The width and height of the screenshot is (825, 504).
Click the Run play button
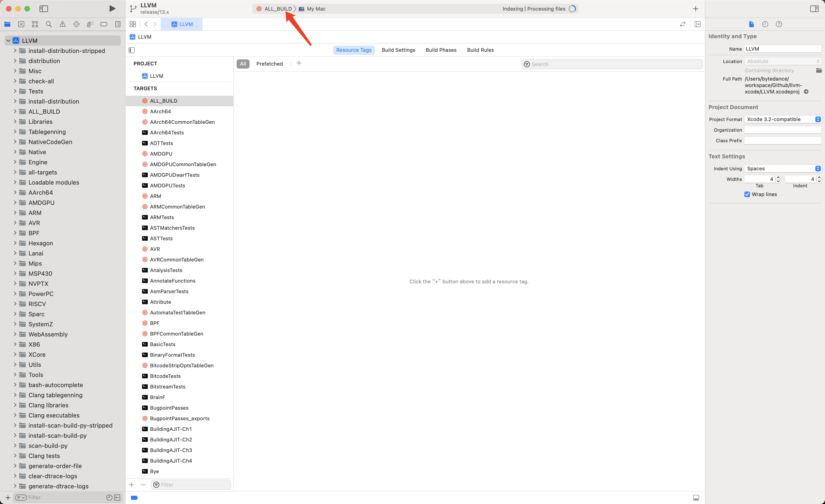(x=112, y=9)
